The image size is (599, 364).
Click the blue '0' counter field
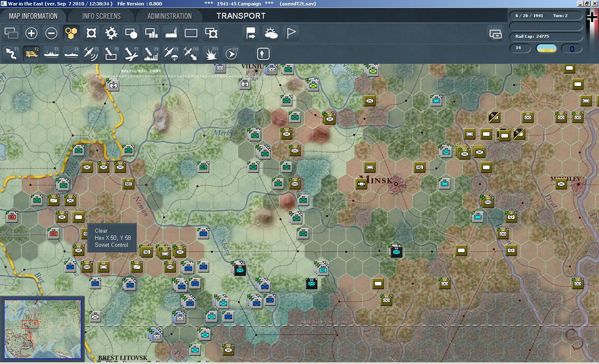click(x=572, y=49)
